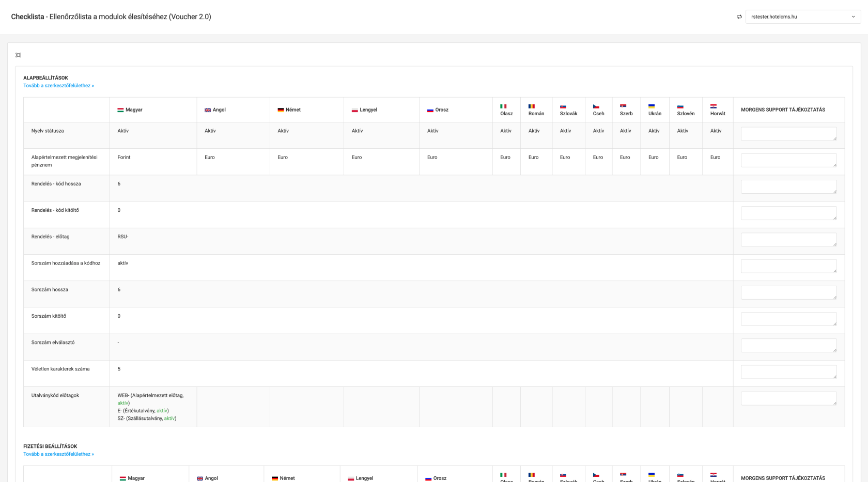Click the German flag icon next to Német

click(x=281, y=110)
